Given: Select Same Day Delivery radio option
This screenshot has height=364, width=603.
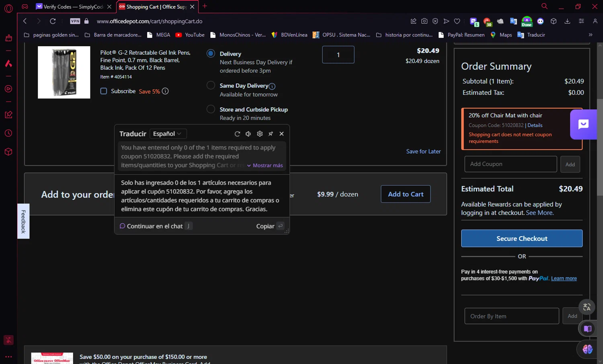Looking at the screenshot, I should (211, 85).
